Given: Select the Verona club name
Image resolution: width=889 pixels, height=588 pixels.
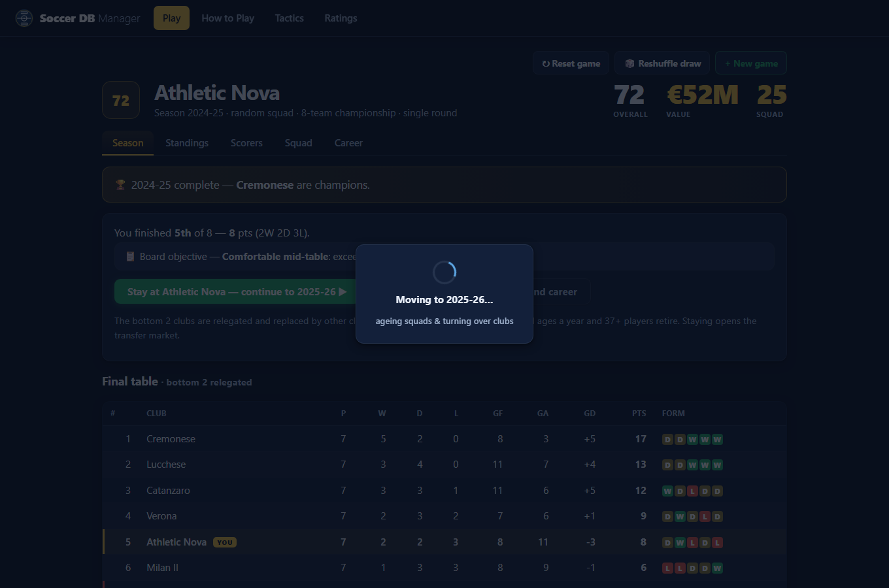Looking at the screenshot, I should click(161, 516).
